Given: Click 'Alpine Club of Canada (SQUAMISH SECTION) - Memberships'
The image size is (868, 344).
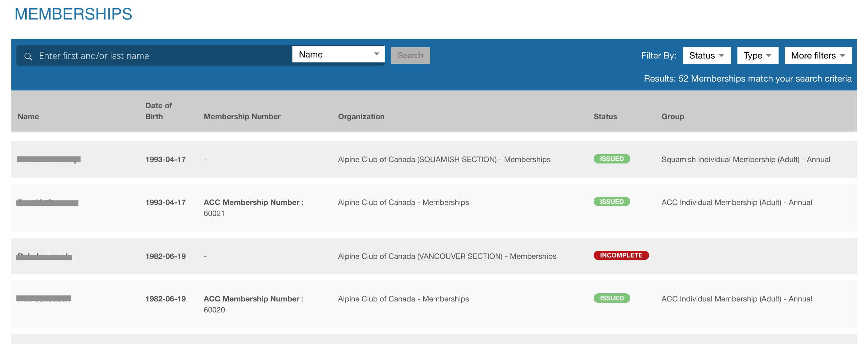Looking at the screenshot, I should tap(444, 160).
